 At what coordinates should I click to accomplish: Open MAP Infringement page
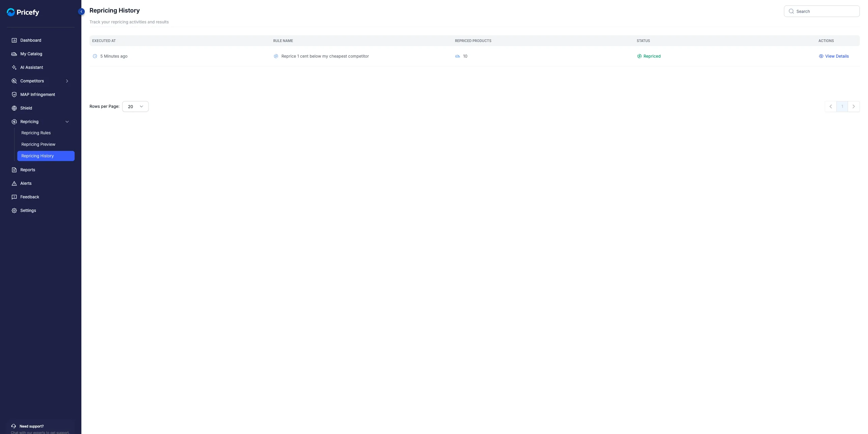(x=41, y=95)
